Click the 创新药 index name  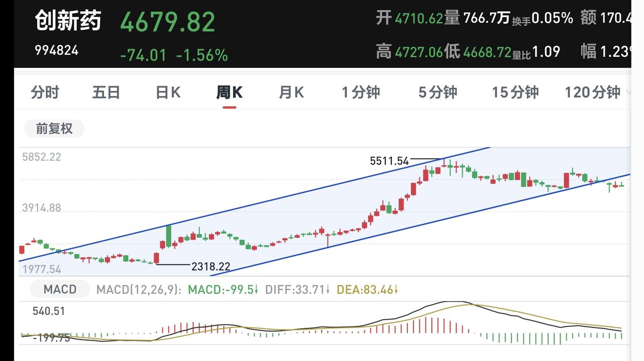point(68,21)
